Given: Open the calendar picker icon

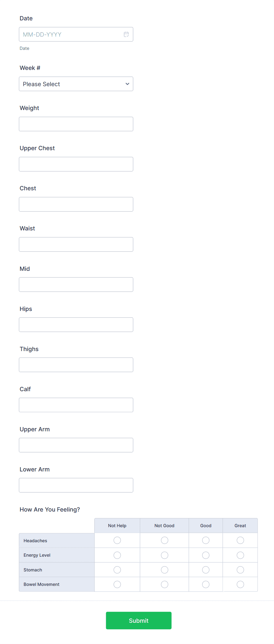Looking at the screenshot, I should 126,34.
